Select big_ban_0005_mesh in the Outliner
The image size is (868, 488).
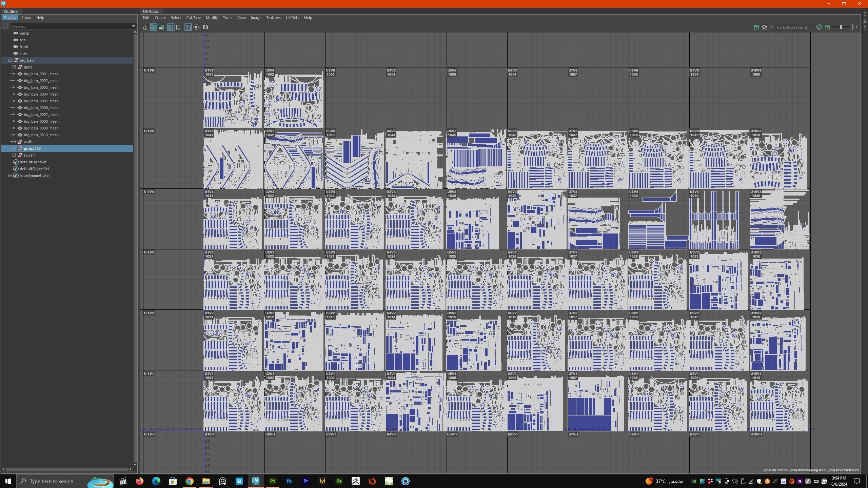click(41, 101)
